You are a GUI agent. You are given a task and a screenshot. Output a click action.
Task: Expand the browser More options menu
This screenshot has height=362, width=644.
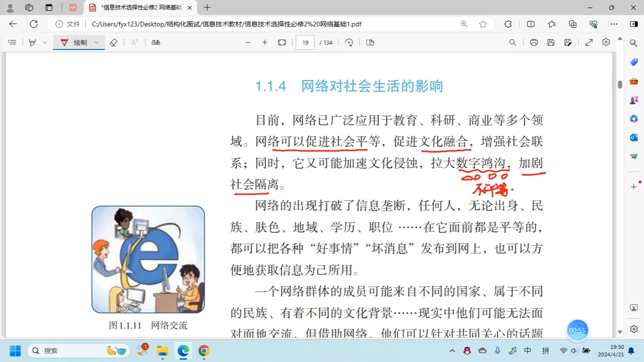(x=614, y=24)
